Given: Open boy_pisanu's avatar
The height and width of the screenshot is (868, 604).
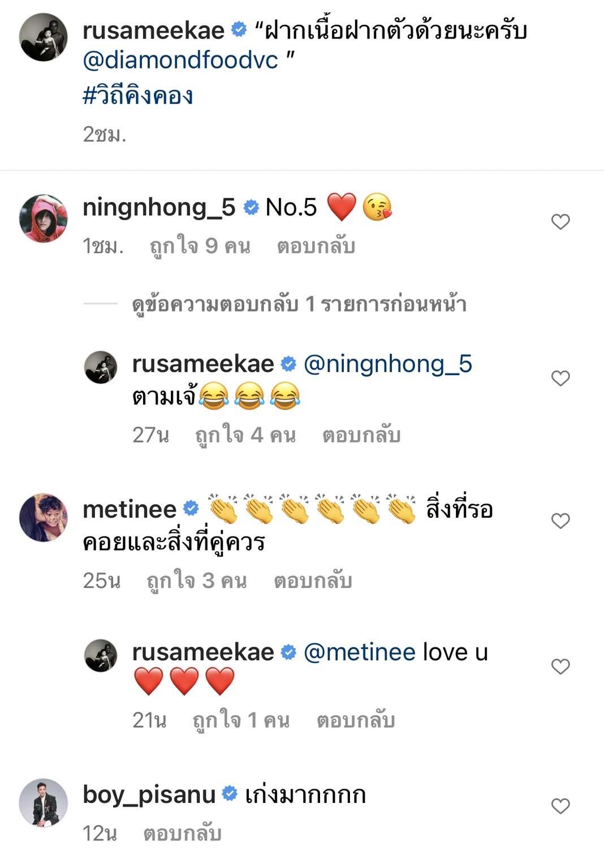Looking at the screenshot, I should point(44,803).
